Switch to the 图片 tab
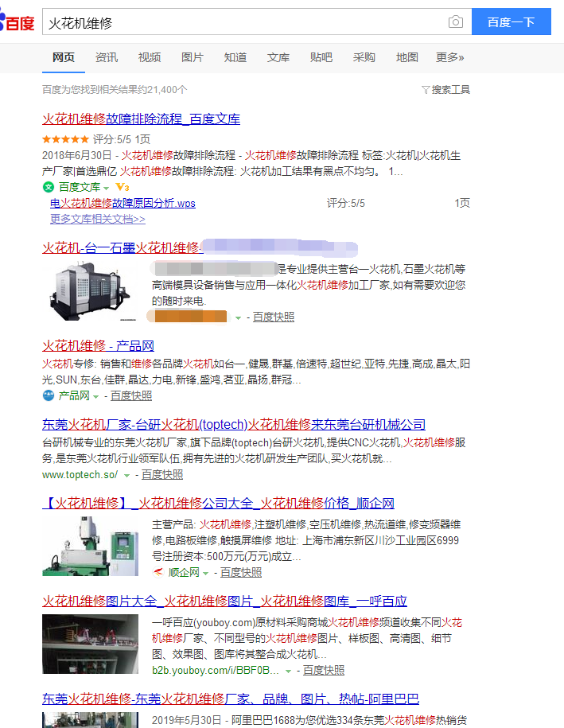 [193, 57]
